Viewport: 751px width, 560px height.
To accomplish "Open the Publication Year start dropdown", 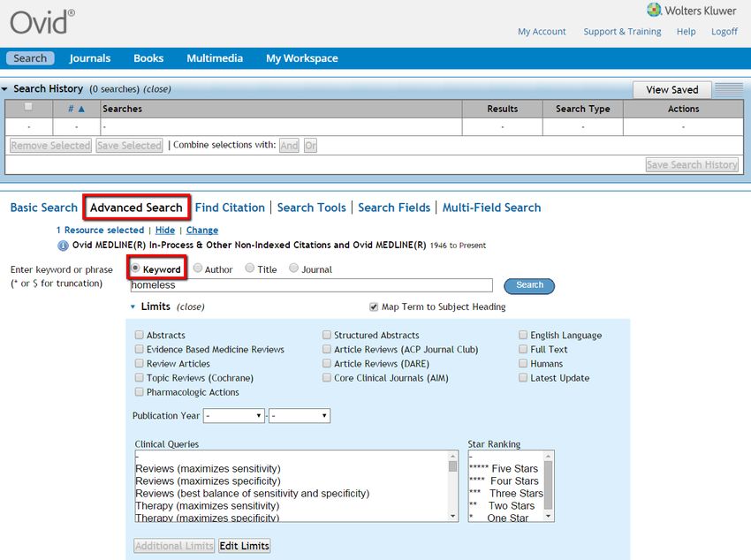I will pyautogui.click(x=234, y=415).
